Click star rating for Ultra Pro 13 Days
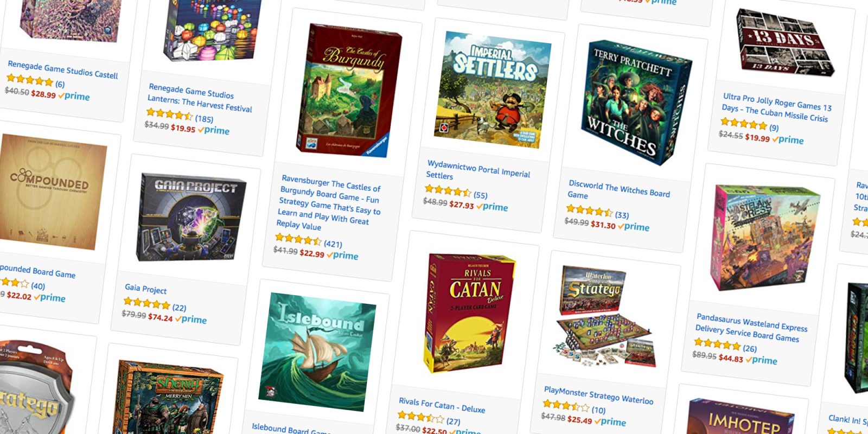868x434 pixels. (x=744, y=124)
